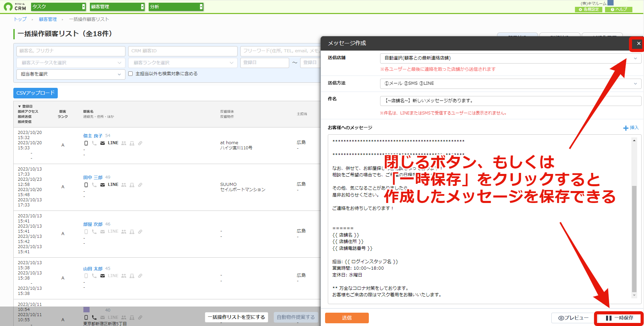Go to 顧客管理 breadcrumb link
Viewport: 644px width, 326px height.
tap(48, 19)
